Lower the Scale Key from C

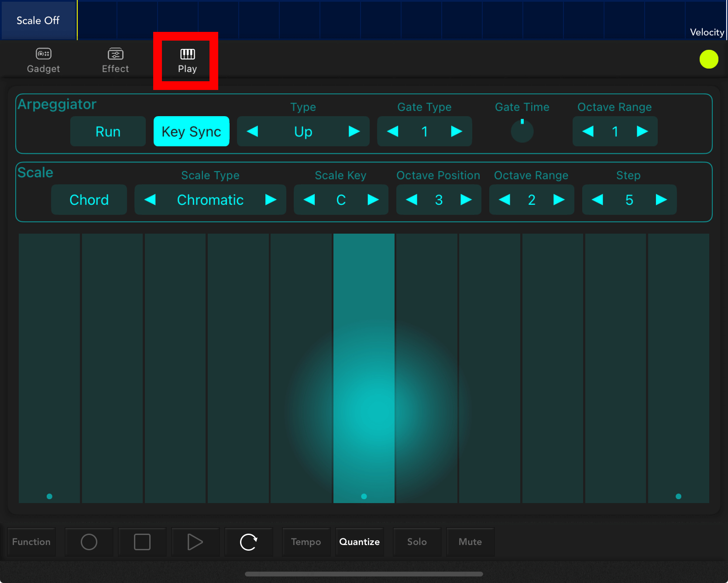coord(309,200)
